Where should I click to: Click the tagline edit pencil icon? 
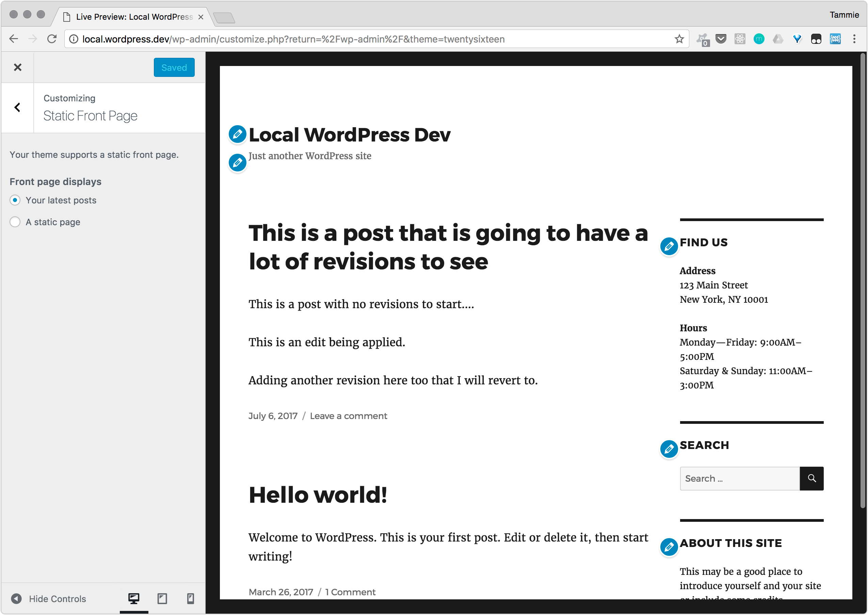point(238,163)
